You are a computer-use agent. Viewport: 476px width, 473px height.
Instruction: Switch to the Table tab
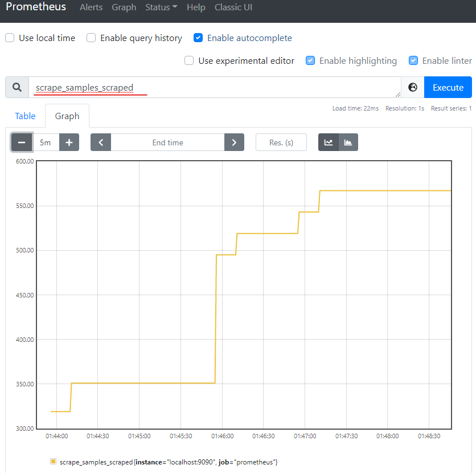25,116
